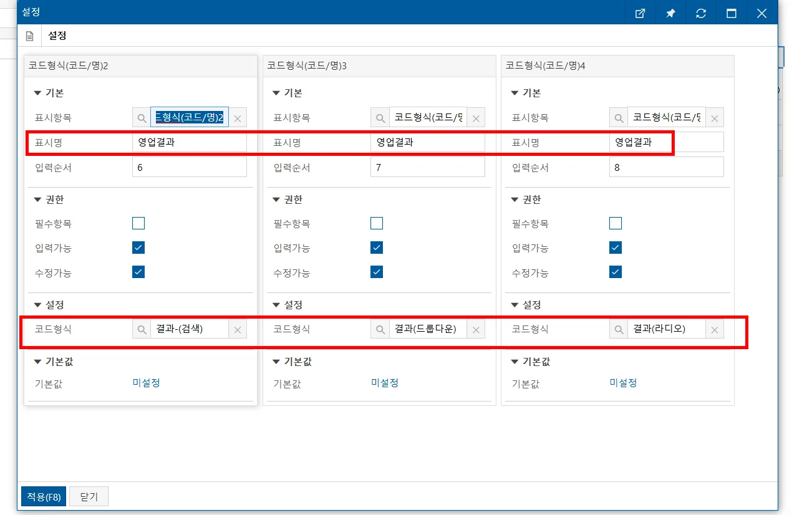Clear 표시항목 value in 코드형식(코드/명)3 panel
Viewport: 812px width, 515px height.
coord(476,117)
